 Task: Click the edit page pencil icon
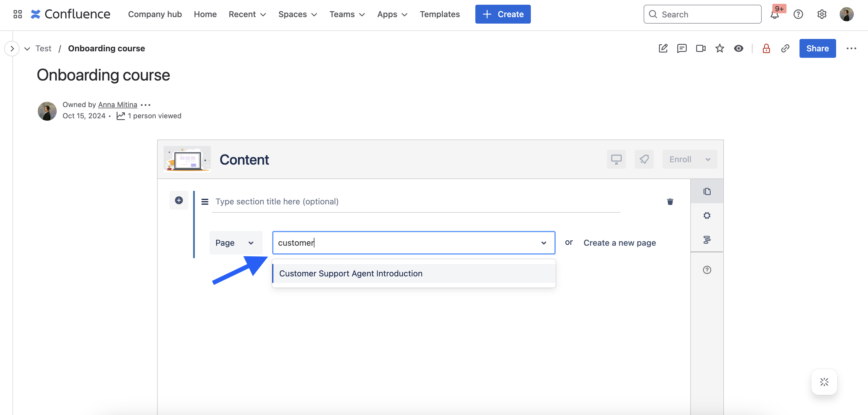coord(663,48)
